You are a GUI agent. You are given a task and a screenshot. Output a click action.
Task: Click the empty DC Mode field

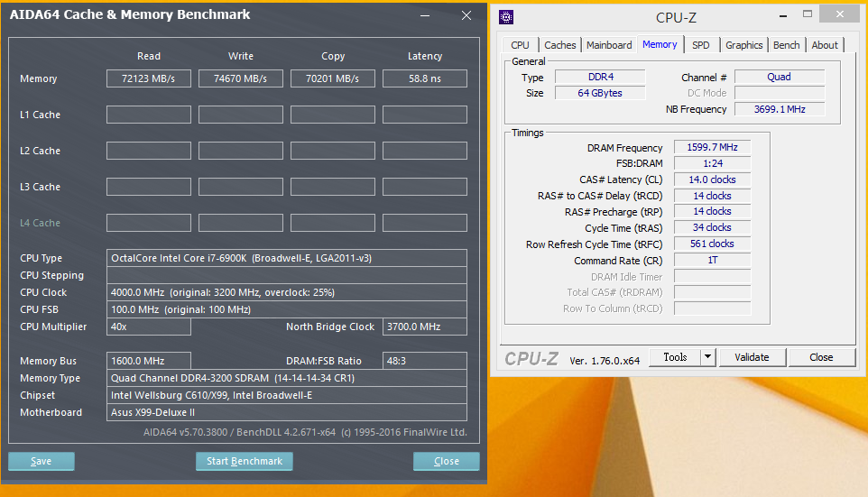pos(780,93)
